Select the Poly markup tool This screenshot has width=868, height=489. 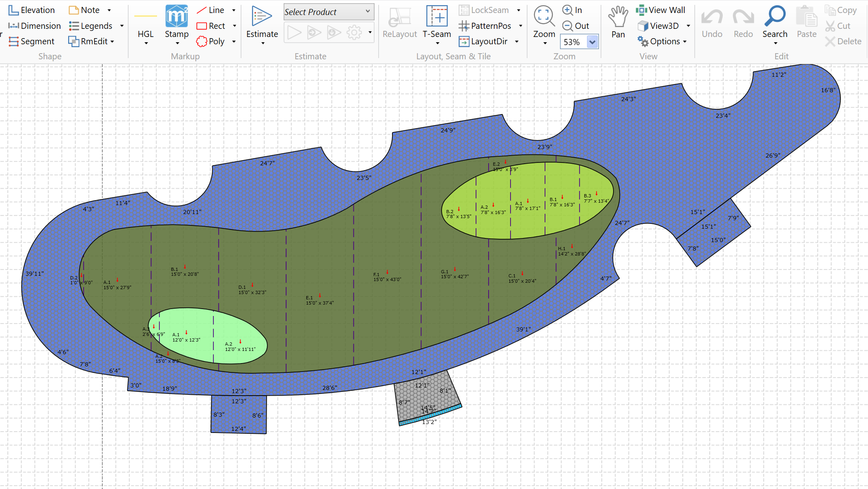click(x=210, y=41)
